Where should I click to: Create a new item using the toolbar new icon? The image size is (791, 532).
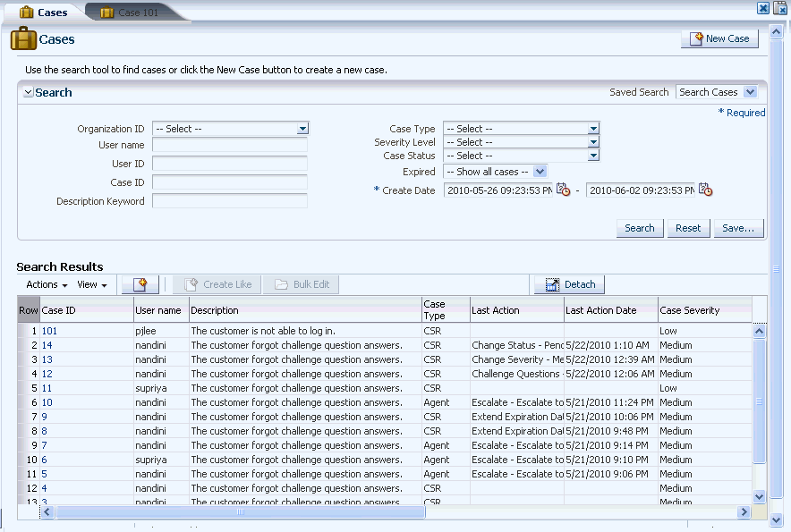click(x=140, y=283)
